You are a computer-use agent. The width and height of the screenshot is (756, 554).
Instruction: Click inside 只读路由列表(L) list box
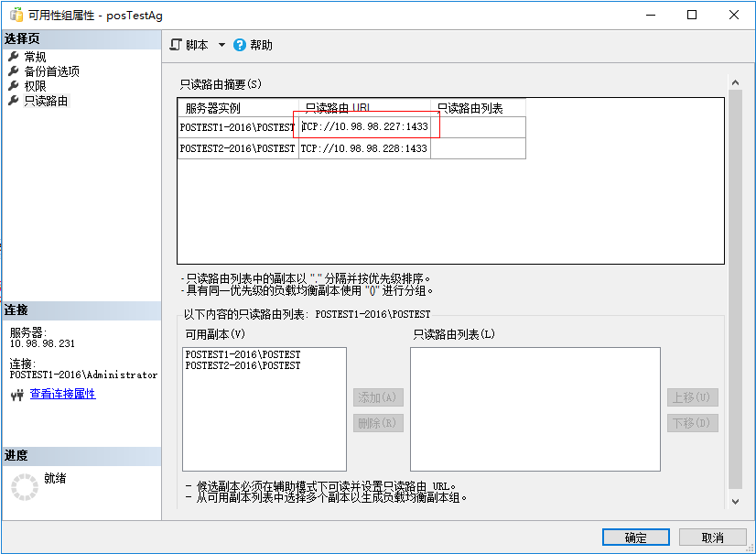(535, 409)
